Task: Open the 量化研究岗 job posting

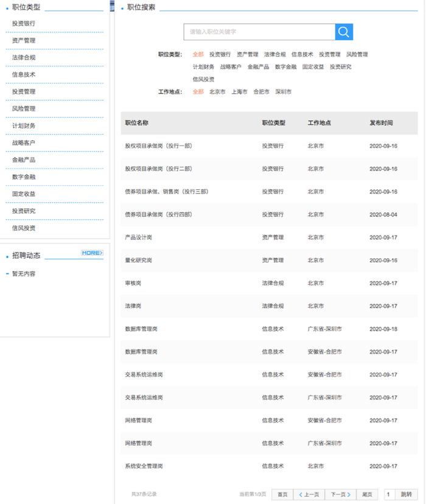Action: (x=139, y=260)
